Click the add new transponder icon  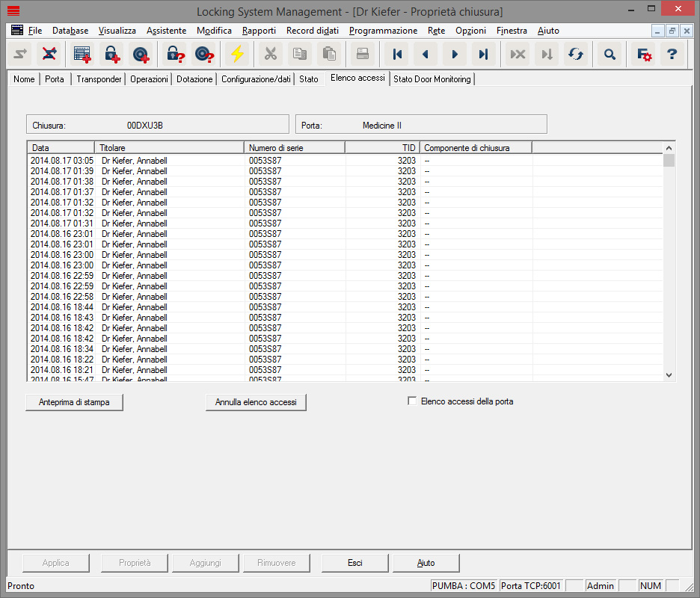tap(140, 55)
